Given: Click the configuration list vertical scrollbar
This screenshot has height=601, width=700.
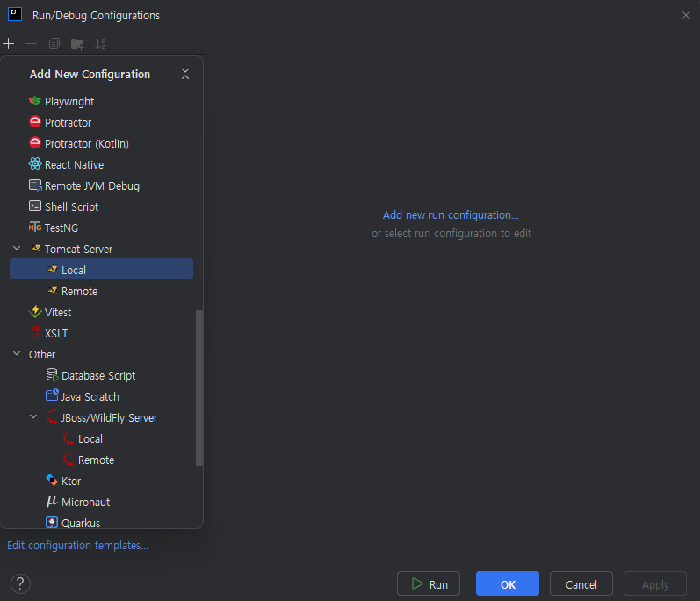Looking at the screenshot, I should pos(199,387).
